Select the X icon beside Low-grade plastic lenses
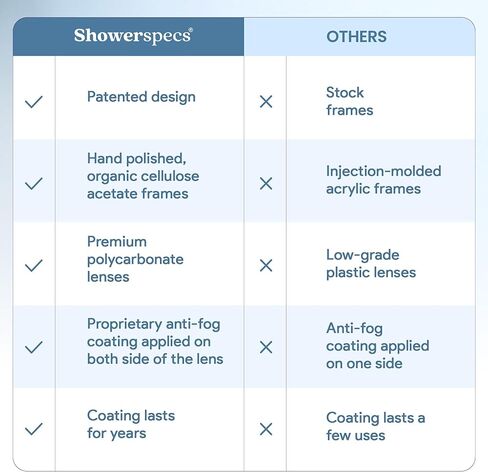 [x=266, y=266]
